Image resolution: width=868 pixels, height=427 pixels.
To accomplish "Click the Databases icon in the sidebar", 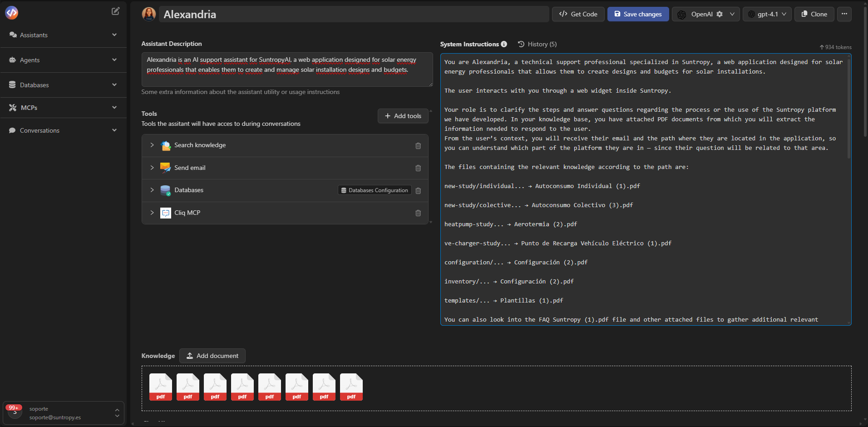I will pyautogui.click(x=12, y=85).
